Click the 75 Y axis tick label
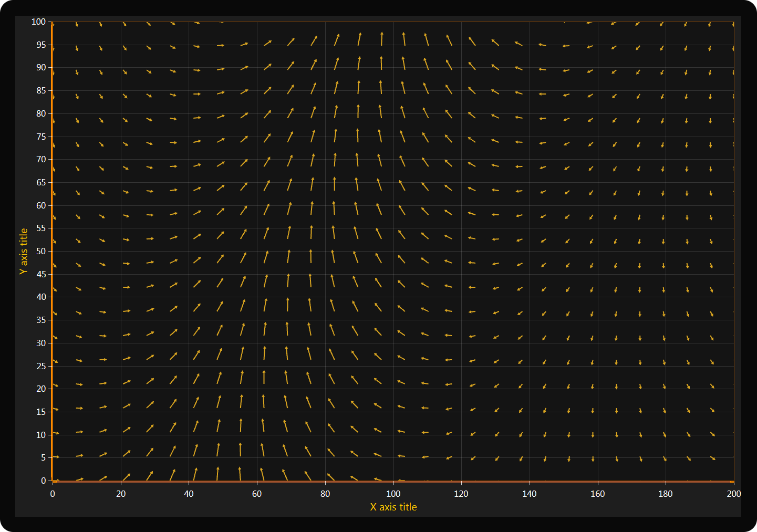 click(41, 137)
